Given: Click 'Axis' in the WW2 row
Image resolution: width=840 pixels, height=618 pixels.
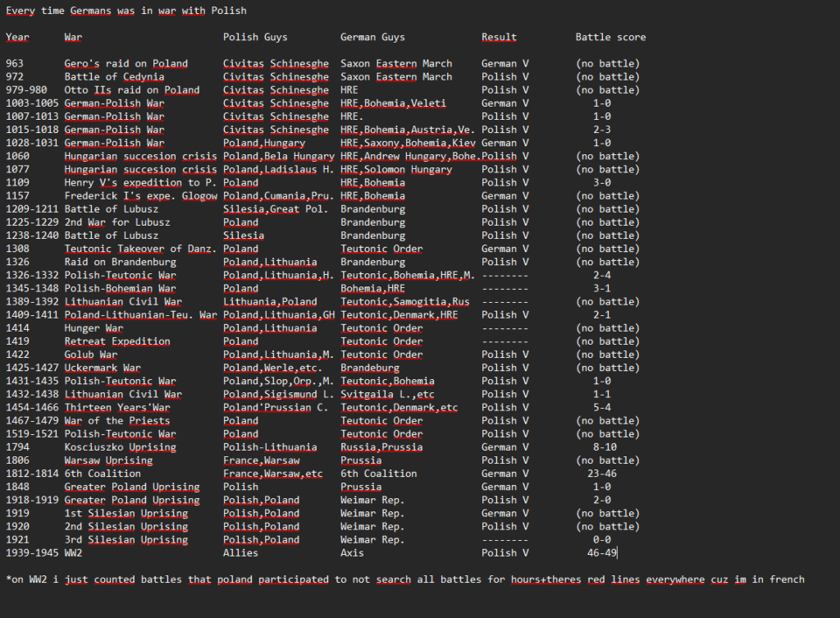Looking at the screenshot, I should 352,552.
